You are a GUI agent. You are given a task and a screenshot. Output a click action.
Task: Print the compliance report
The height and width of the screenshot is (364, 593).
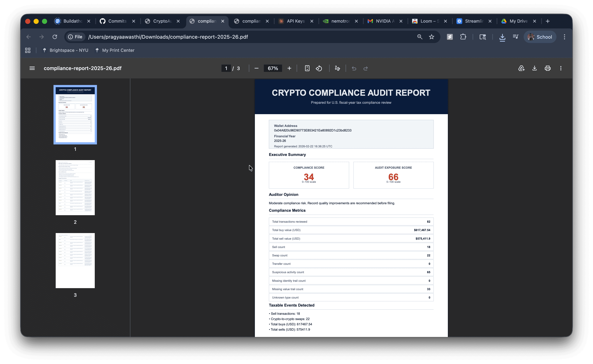point(548,68)
